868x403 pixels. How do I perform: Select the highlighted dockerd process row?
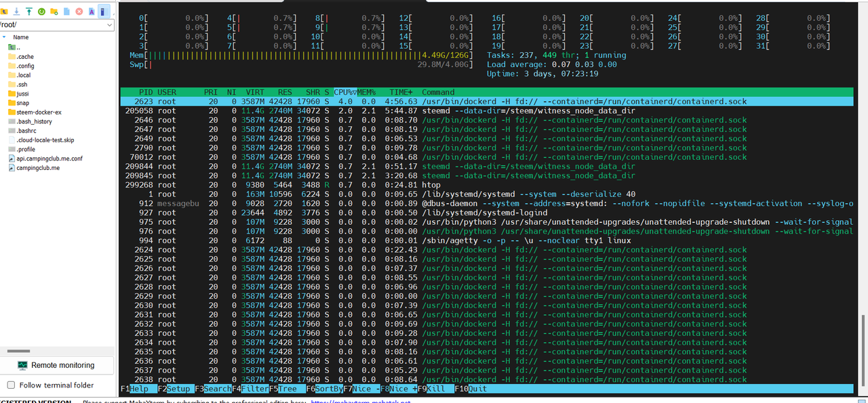coord(407,101)
